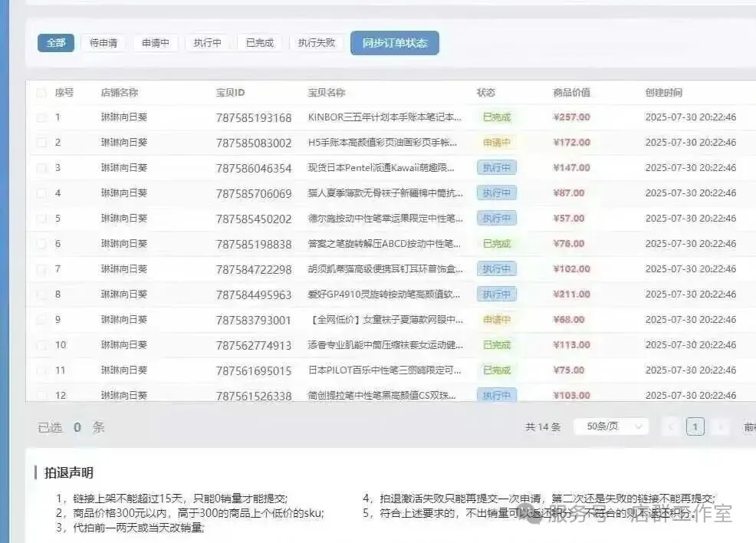Screen dimensions: 756x543
Task: Click the 已完成 status badge in row 6
Action: click(x=496, y=244)
